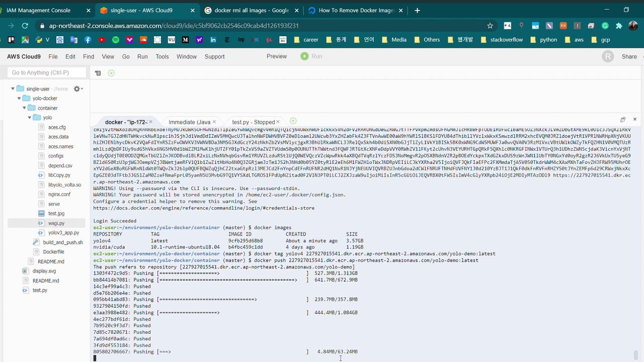Open the Chrome extensions puzzle icon
Image resolution: width=644 pixels, height=362 pixels.
point(619,26)
